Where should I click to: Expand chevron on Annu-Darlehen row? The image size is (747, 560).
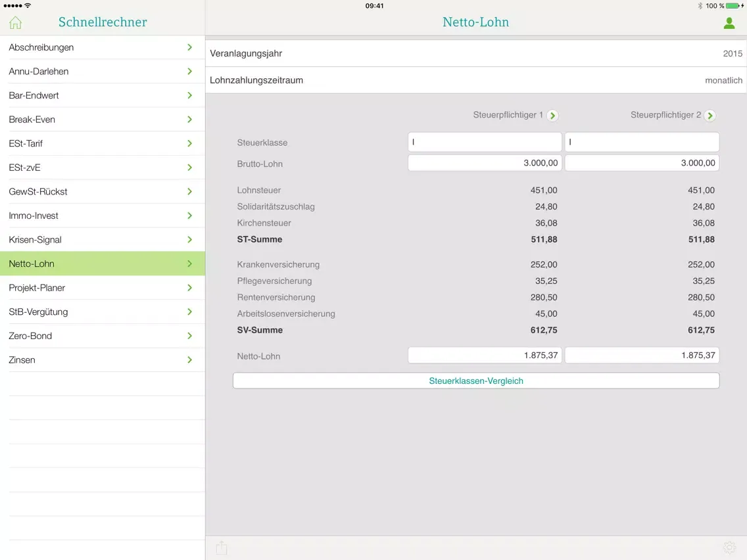(x=189, y=72)
